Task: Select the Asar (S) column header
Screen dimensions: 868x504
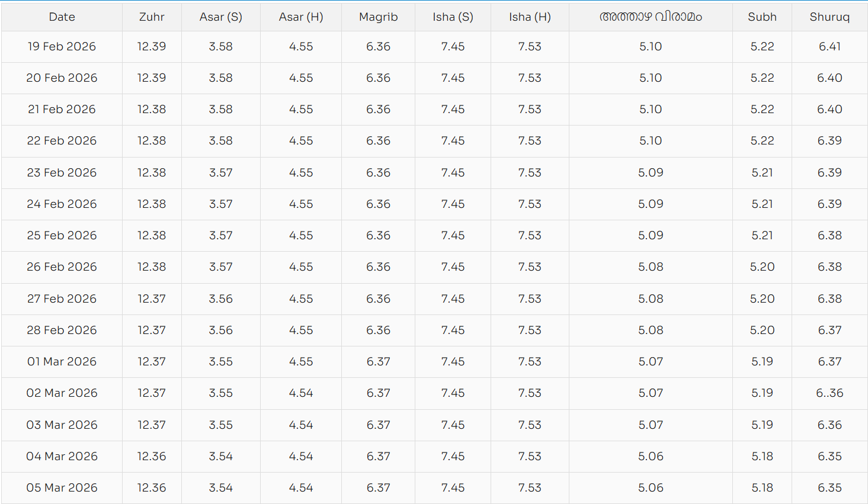Action: point(220,17)
